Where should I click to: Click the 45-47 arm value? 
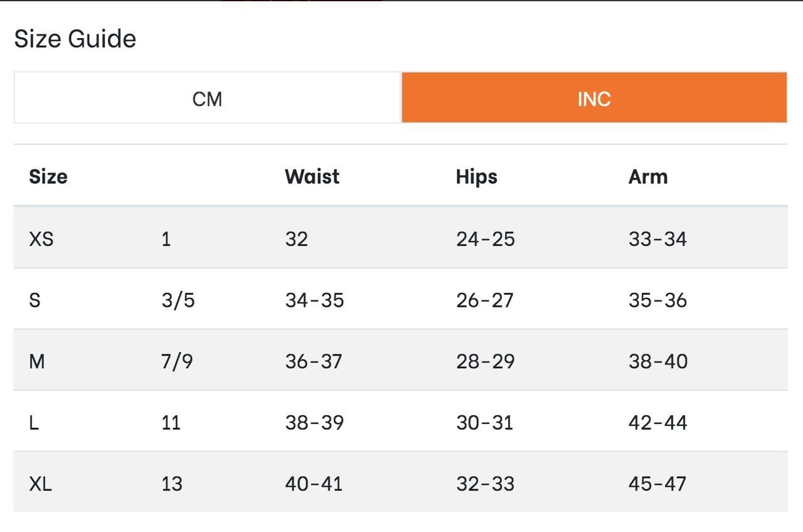(x=657, y=484)
